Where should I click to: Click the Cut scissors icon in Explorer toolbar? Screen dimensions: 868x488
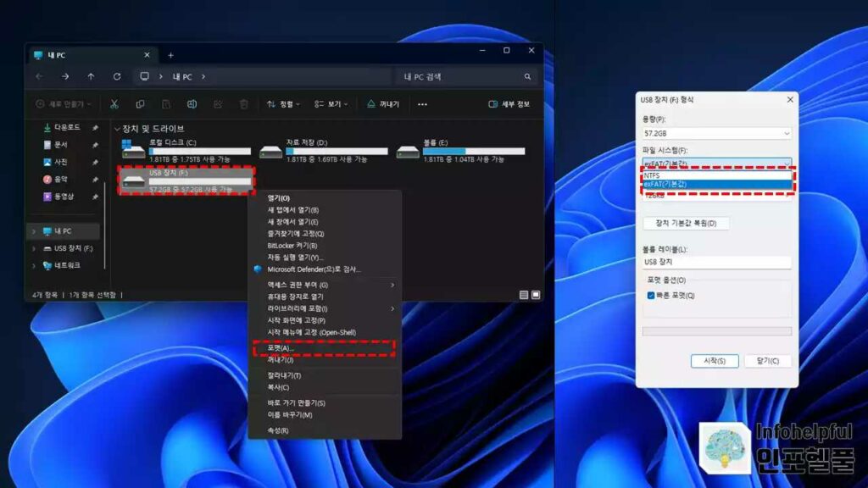pos(114,104)
